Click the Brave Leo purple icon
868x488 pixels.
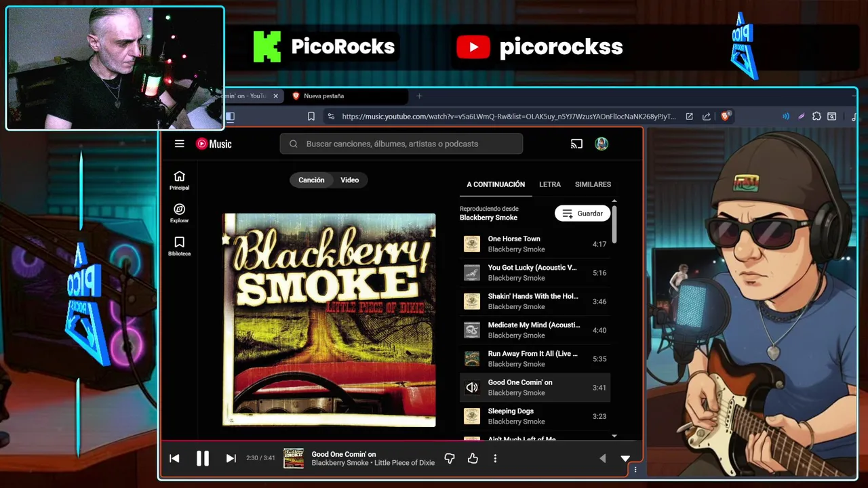(x=801, y=117)
